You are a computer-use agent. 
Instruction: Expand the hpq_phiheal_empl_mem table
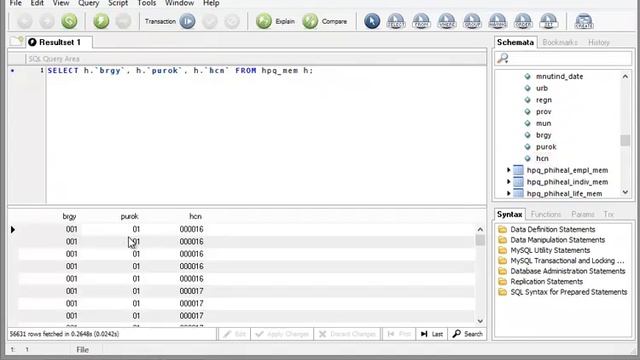click(509, 170)
